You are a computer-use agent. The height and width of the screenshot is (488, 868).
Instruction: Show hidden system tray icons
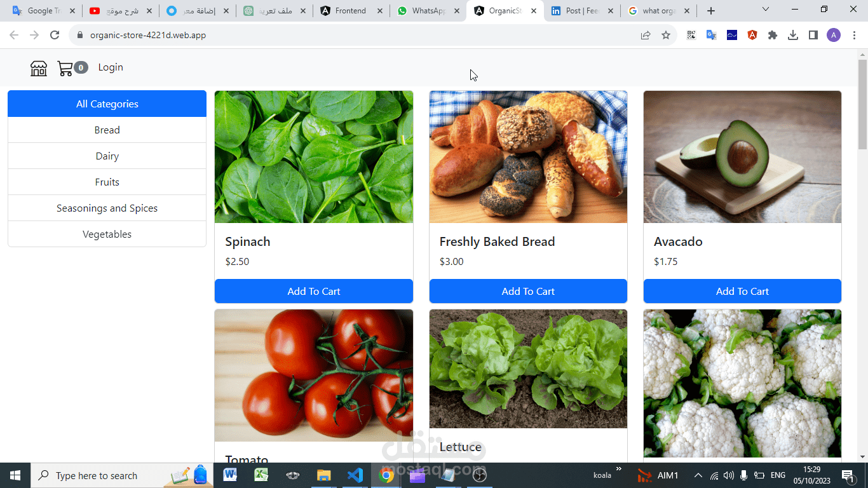click(x=698, y=475)
